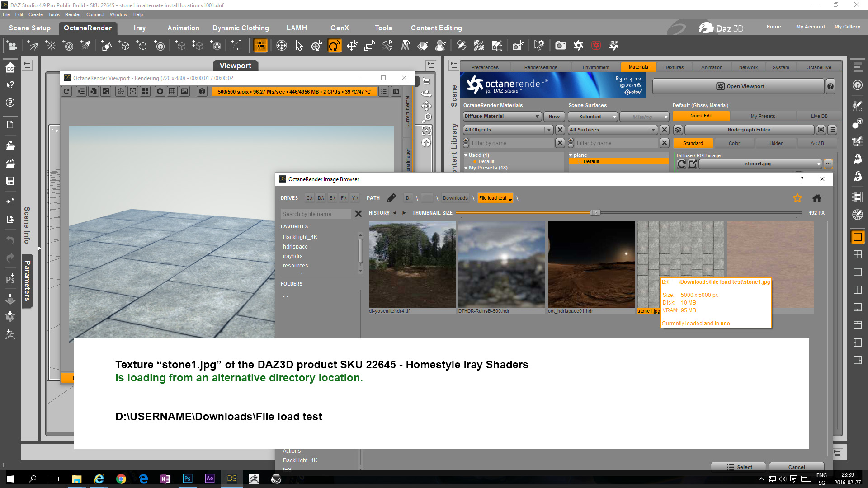Click the home icon in Image Browser

pyautogui.click(x=817, y=198)
